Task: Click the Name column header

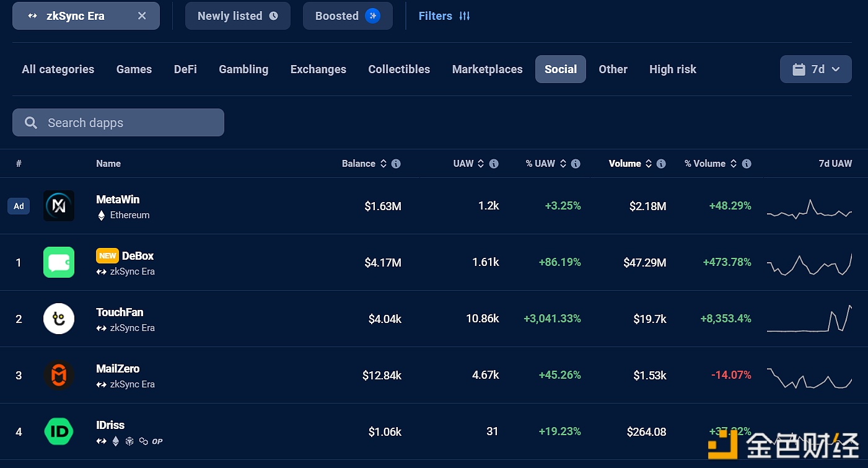Action: coord(108,164)
